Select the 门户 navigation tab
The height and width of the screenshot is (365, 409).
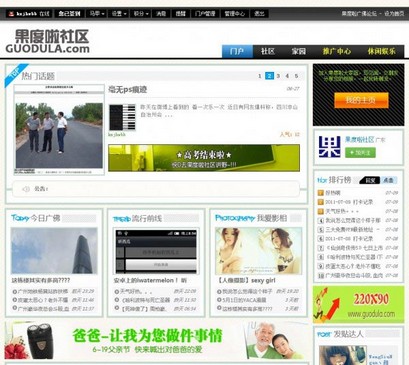237,51
